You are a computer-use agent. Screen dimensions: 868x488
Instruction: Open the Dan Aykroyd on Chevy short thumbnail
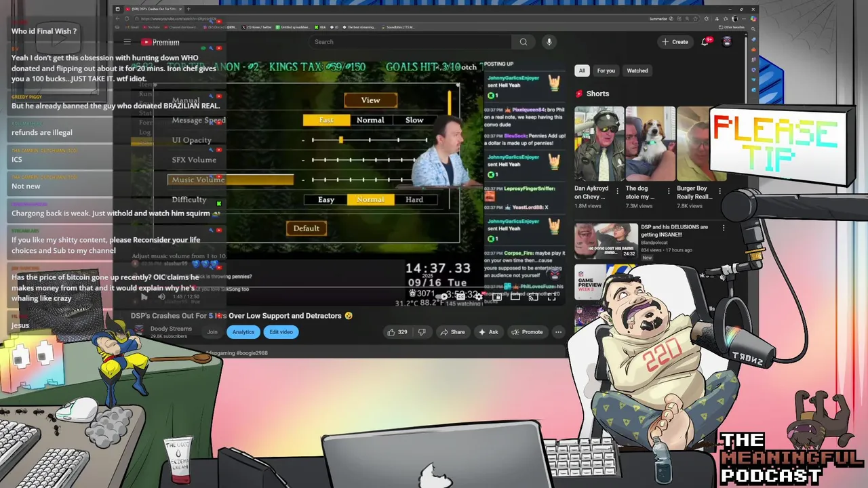click(599, 144)
